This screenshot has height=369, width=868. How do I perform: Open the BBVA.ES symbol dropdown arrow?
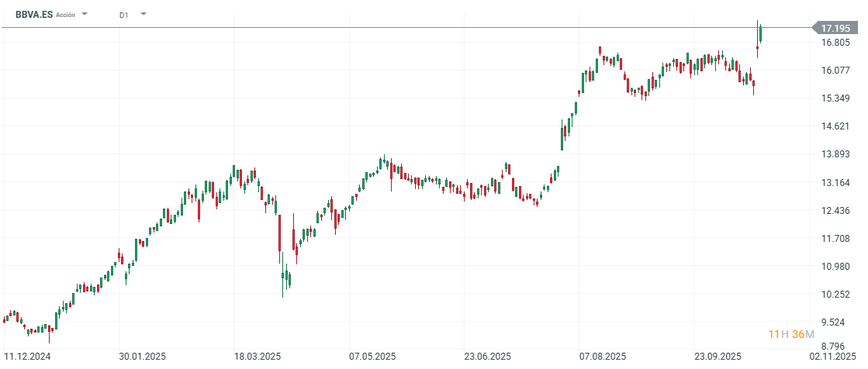(85, 15)
